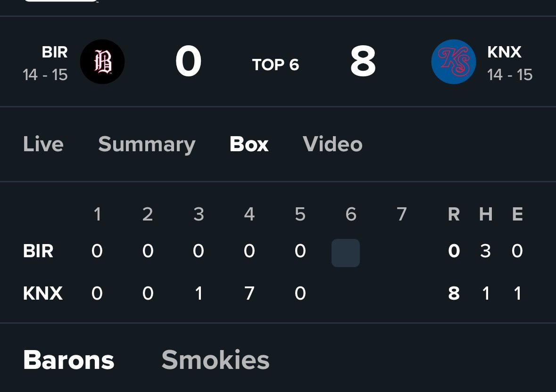Tap the BIR hits total of 3
The image size is (556, 392).
coord(485,251)
